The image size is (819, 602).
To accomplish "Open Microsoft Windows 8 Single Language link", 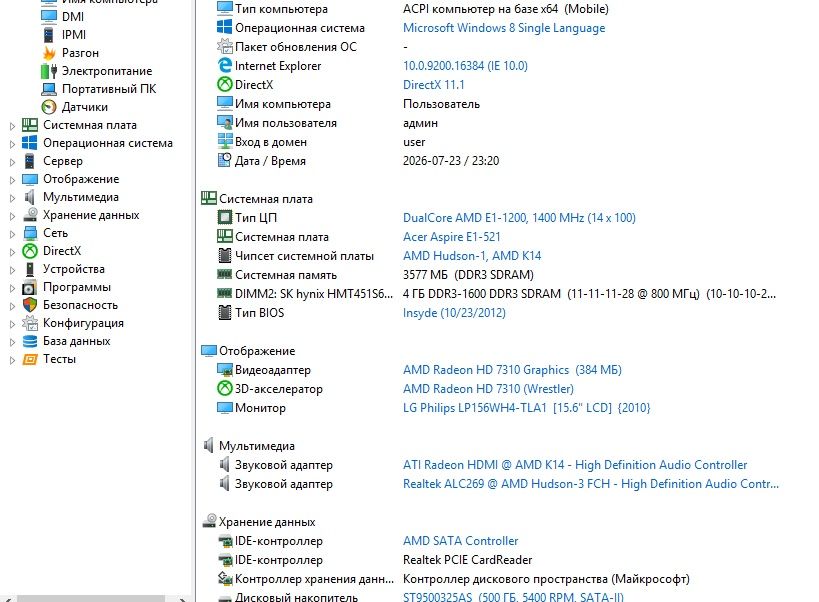I will [x=504, y=28].
